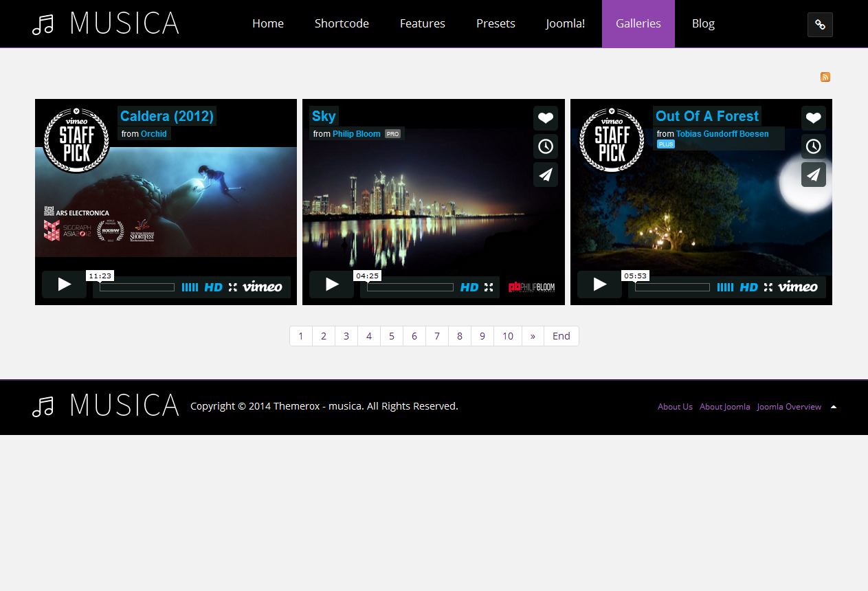Like the Sky video with heart icon

point(545,118)
